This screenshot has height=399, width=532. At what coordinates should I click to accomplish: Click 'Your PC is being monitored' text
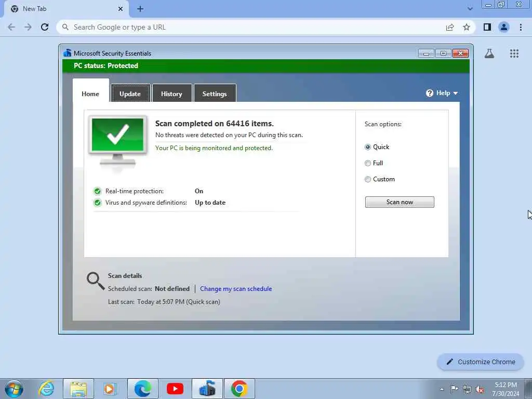214,148
